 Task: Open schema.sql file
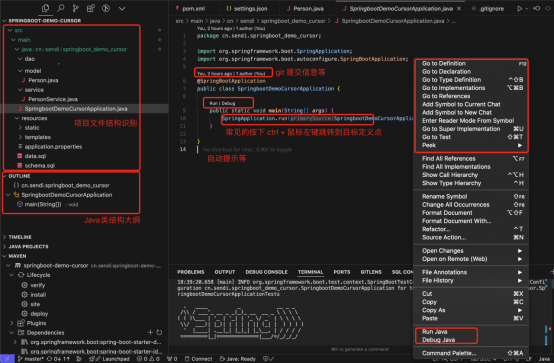36,165
